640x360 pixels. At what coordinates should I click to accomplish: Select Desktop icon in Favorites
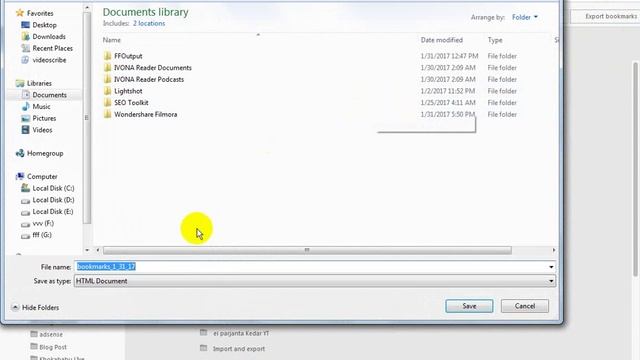pos(25,25)
